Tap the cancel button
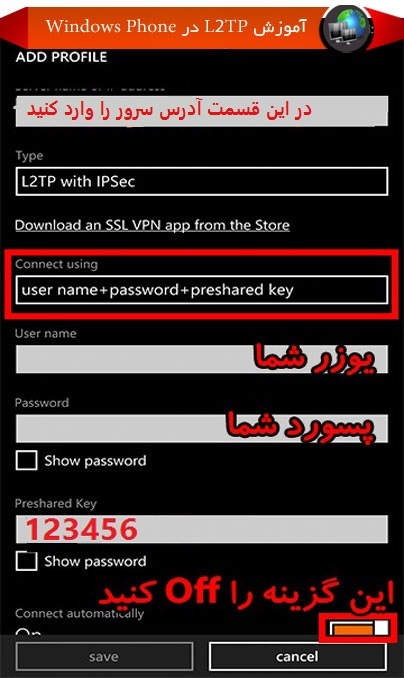404x678 pixels. pyautogui.click(x=297, y=656)
